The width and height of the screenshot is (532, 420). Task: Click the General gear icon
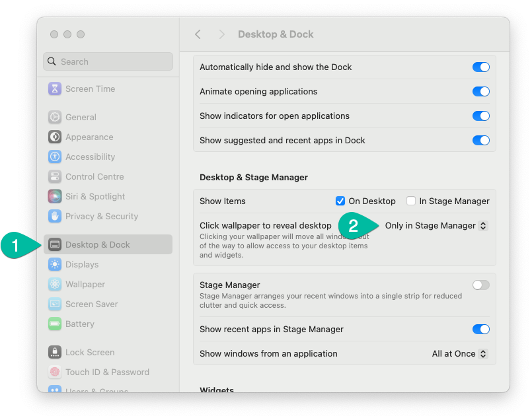55,118
